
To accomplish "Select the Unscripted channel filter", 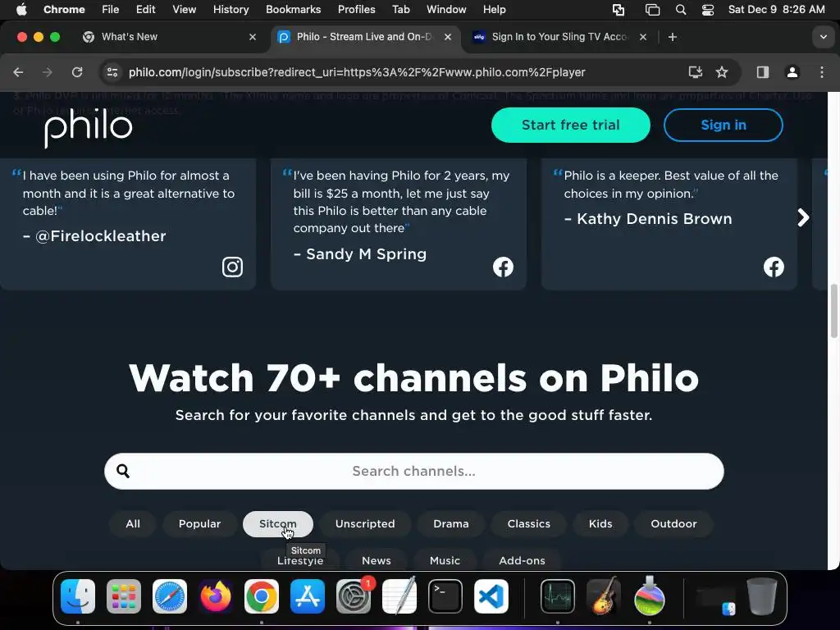I will tap(365, 524).
